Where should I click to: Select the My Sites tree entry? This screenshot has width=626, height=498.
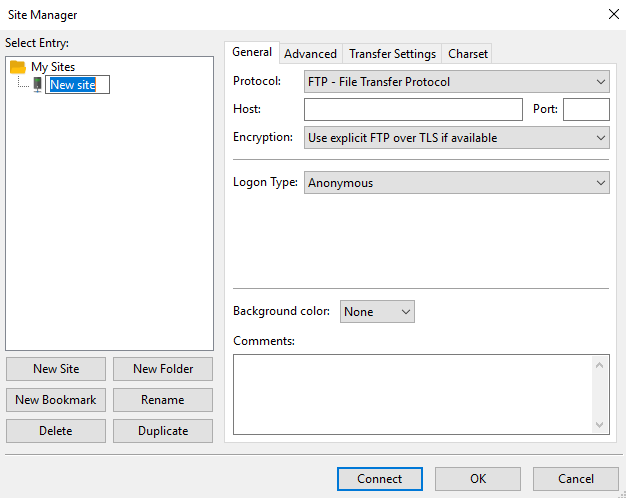point(53,67)
